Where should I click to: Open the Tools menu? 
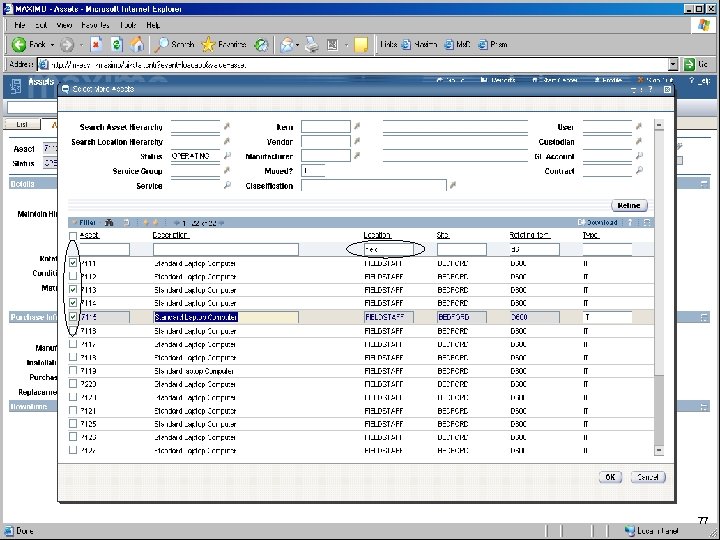(128, 25)
